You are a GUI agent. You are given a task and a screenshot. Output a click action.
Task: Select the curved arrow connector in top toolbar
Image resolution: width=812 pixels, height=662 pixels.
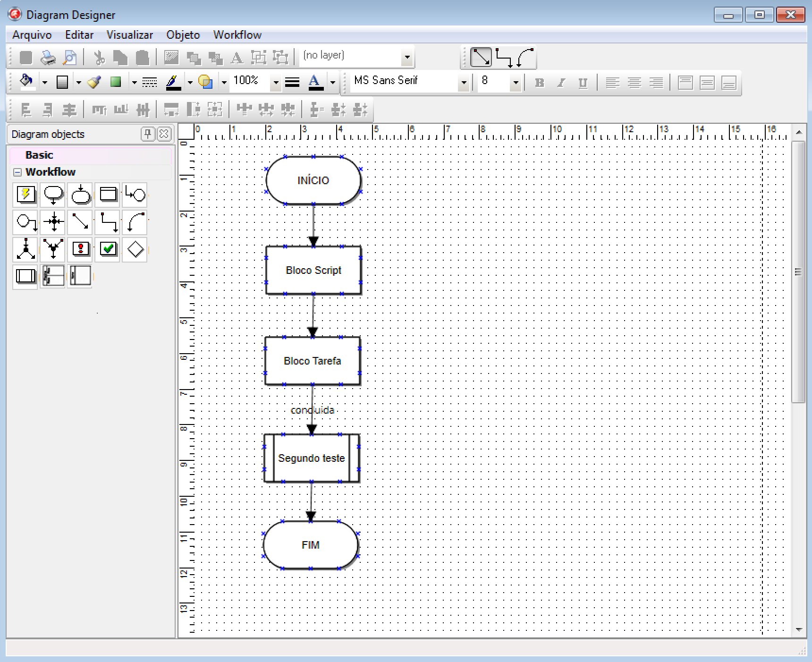[x=525, y=58]
